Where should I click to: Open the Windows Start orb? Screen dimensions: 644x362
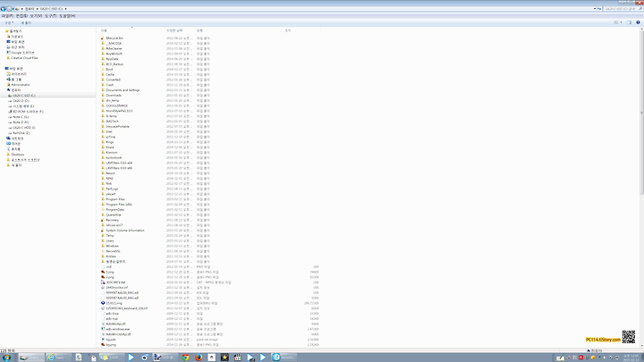tap(6, 358)
